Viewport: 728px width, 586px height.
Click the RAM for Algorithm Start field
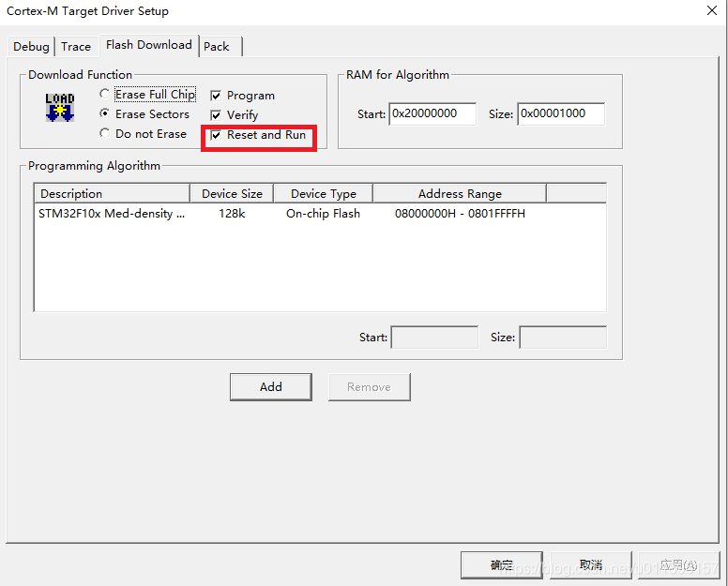(432, 114)
